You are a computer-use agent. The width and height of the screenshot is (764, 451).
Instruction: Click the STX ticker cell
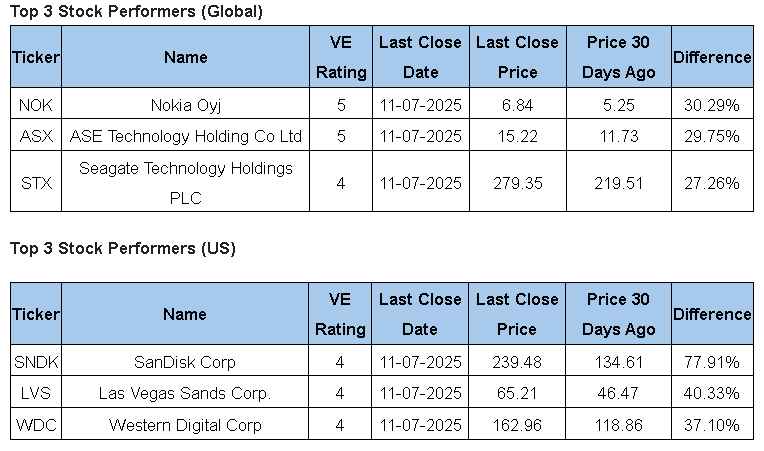(x=36, y=183)
